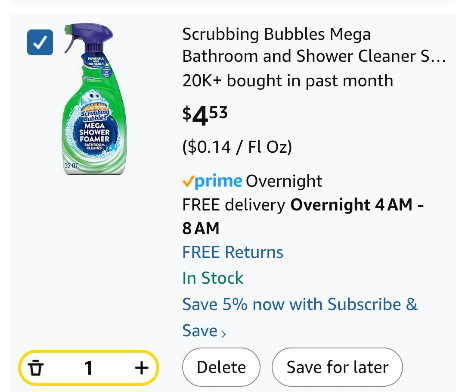The width and height of the screenshot is (465, 392).
Task: Open the Save 5% Subscribe & Save offer
Action: [x=300, y=317]
